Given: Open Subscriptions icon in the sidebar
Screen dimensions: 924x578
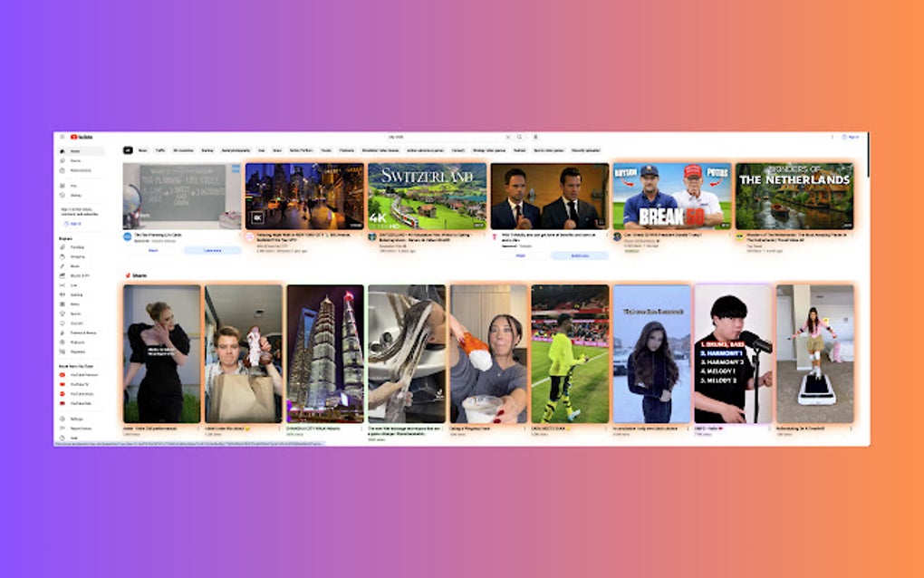Looking at the screenshot, I should (63, 170).
